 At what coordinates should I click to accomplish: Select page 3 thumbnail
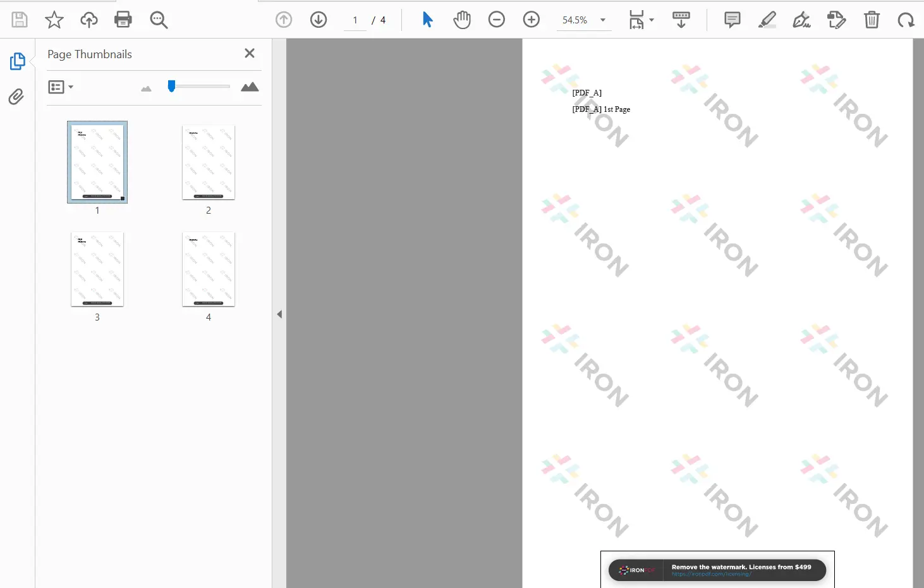pos(97,269)
